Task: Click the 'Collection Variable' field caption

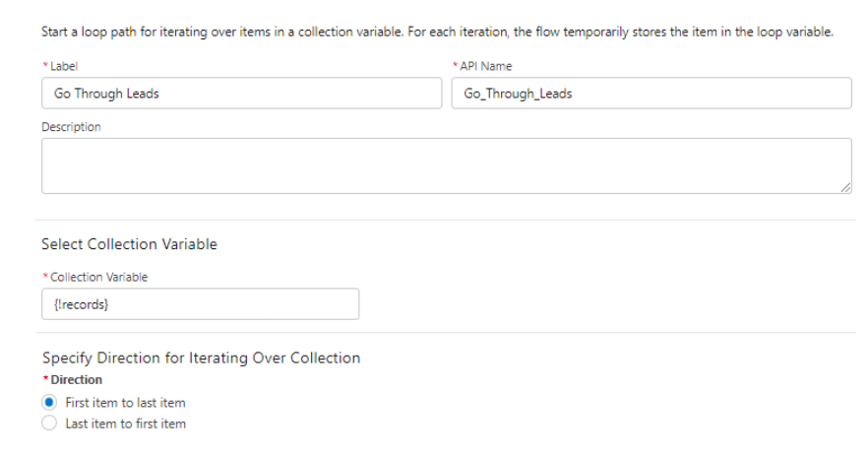Action: tap(98, 277)
